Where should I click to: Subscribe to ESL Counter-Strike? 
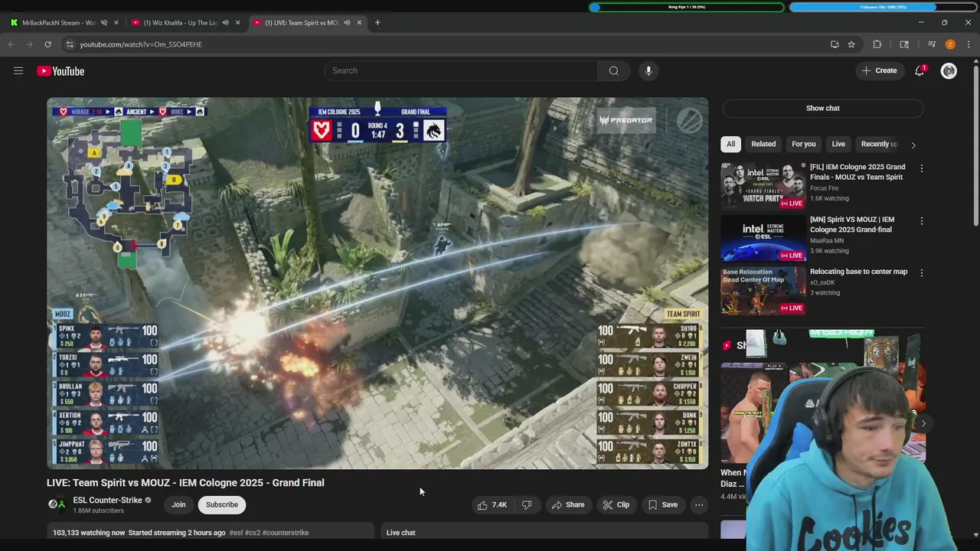point(222,505)
